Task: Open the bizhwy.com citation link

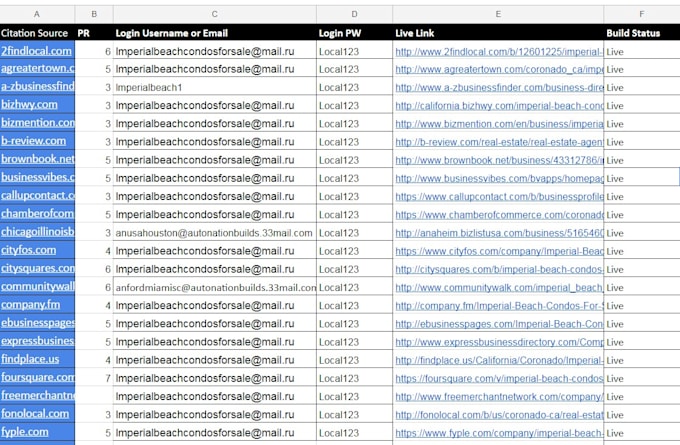Action: pyautogui.click(x=29, y=105)
